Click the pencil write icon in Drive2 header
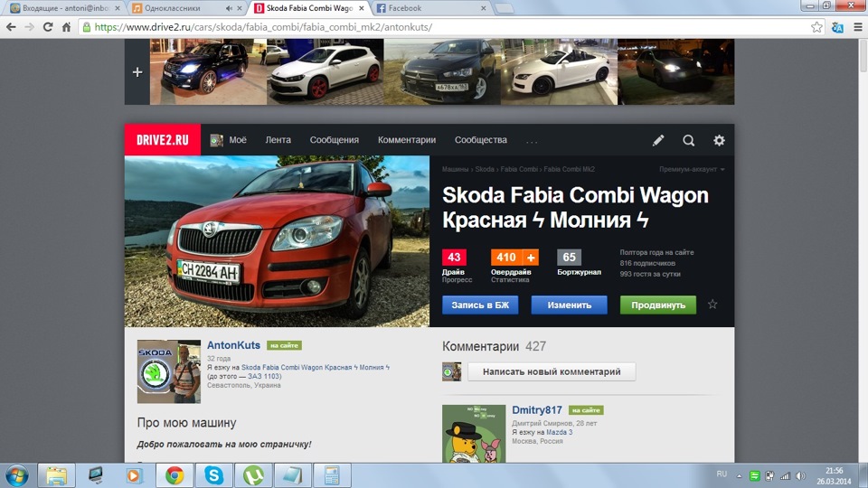Viewport: 868px width, 488px height. (658, 141)
